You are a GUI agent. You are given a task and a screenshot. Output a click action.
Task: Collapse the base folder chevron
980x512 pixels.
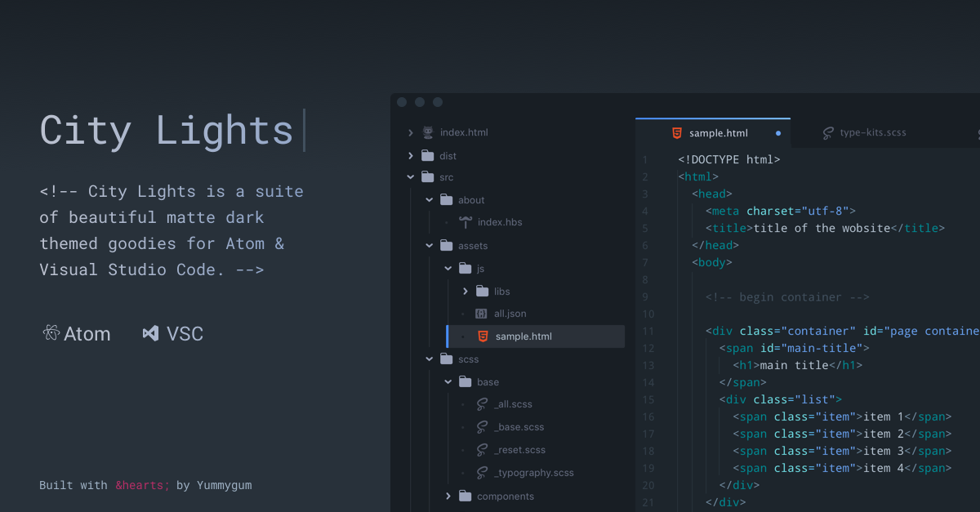[448, 381]
